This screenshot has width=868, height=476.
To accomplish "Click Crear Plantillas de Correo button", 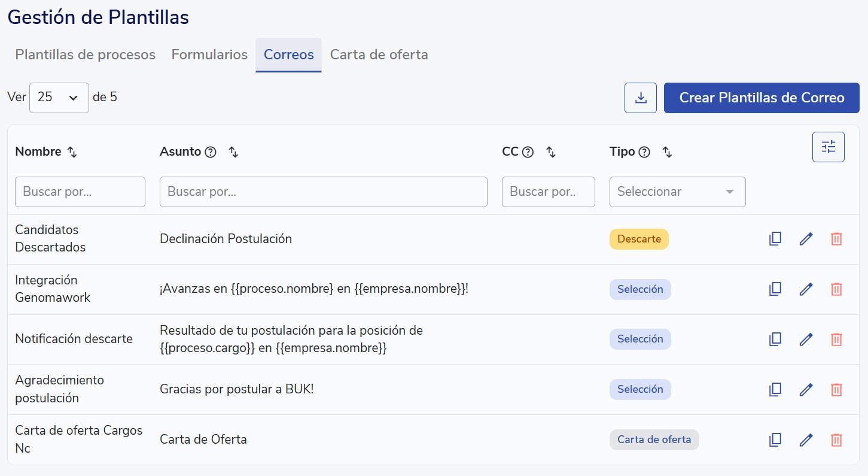I will click(762, 98).
